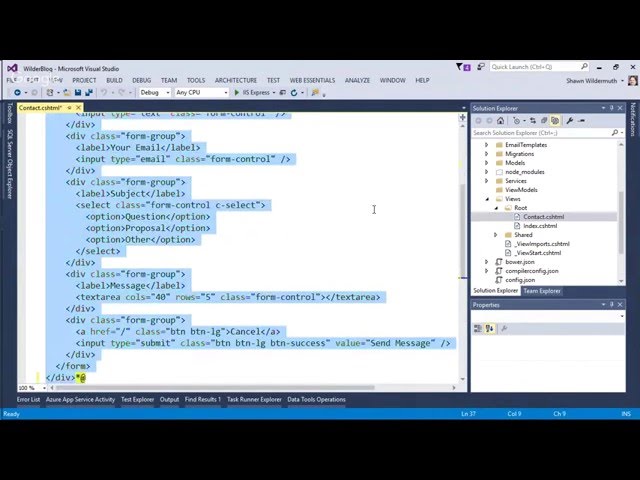Image resolution: width=640 pixels, height=480 pixels.
Task: Open the Output window tab
Action: (169, 400)
